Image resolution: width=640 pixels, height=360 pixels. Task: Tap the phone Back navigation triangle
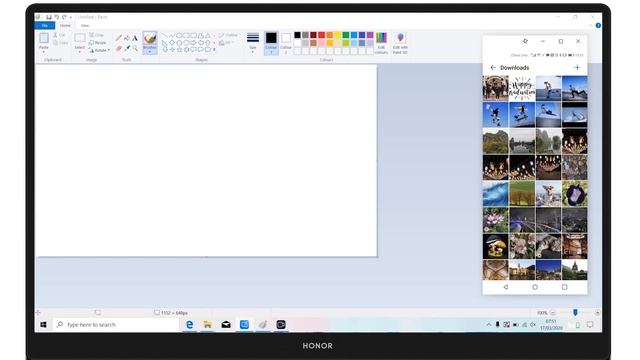pyautogui.click(x=505, y=287)
